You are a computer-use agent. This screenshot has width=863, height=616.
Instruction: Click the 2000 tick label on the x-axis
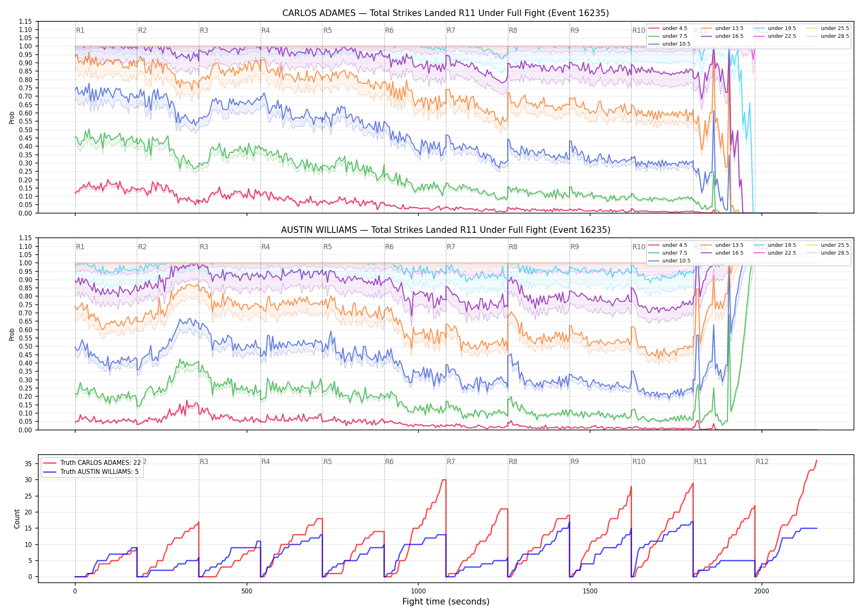[761, 591]
